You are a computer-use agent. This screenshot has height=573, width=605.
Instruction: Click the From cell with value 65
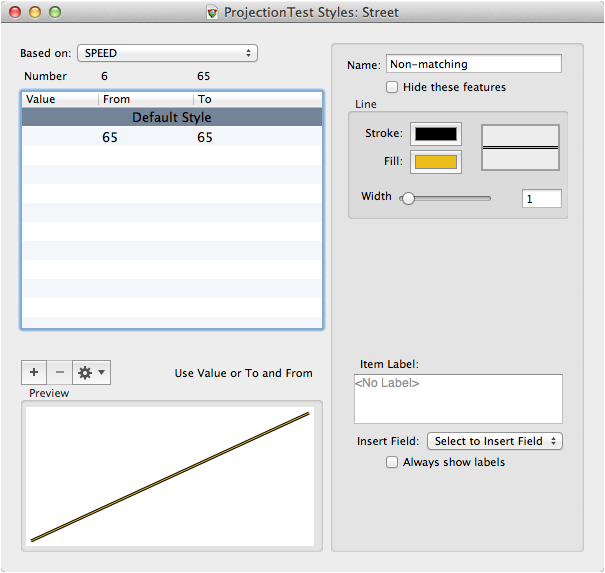[x=110, y=137]
